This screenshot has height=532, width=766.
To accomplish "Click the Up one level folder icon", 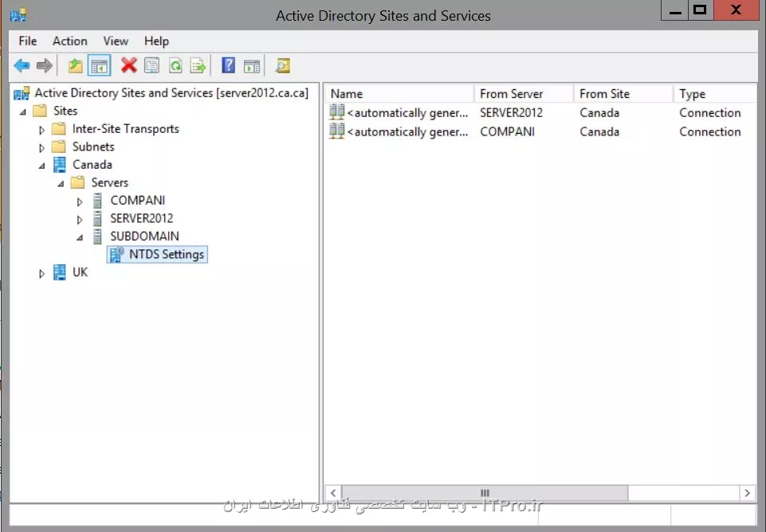I will coord(75,65).
